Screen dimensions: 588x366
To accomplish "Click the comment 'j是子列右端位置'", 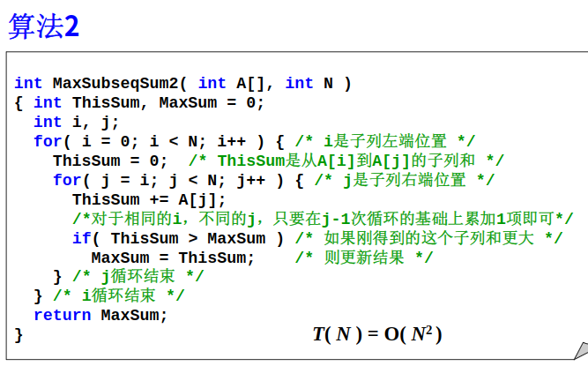I will [405, 181].
